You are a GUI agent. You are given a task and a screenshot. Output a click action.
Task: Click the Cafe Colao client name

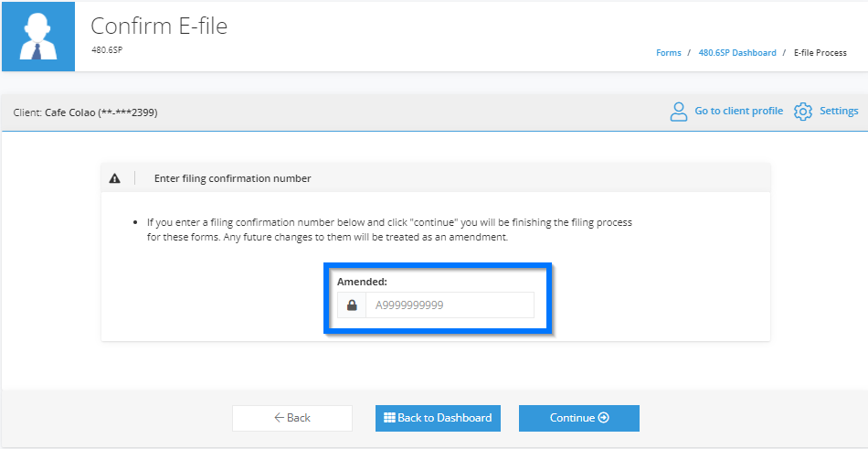coord(70,113)
